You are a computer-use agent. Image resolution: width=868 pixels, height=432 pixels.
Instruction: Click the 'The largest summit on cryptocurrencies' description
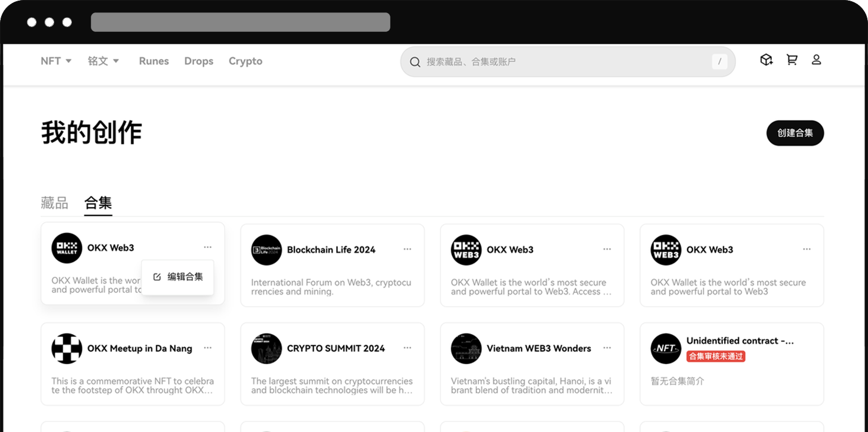(332, 385)
